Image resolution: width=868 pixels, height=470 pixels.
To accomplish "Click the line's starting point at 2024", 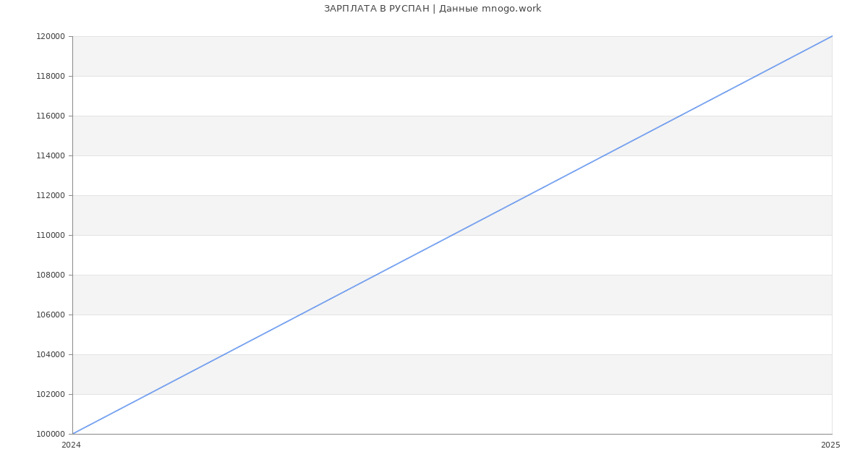I will coord(73,433).
